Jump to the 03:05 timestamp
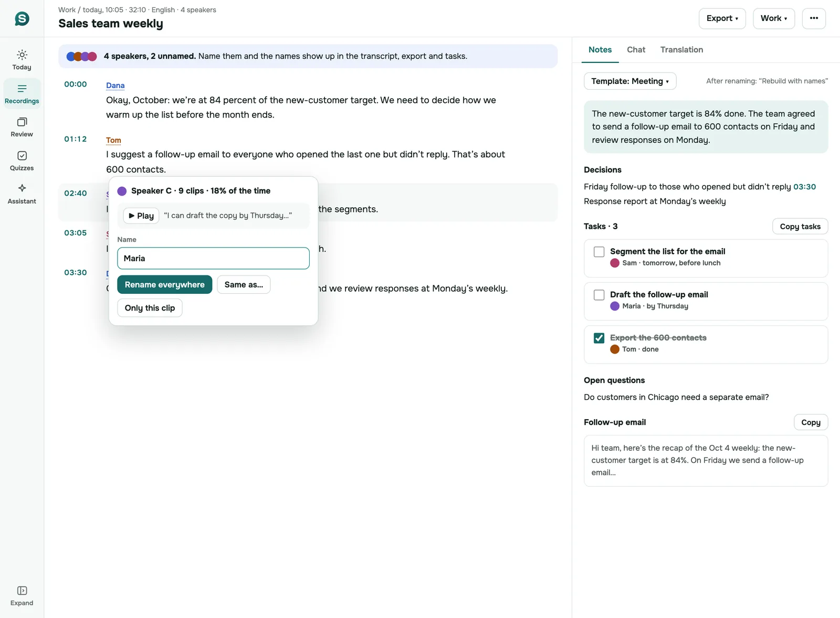The image size is (840, 618). (76, 233)
